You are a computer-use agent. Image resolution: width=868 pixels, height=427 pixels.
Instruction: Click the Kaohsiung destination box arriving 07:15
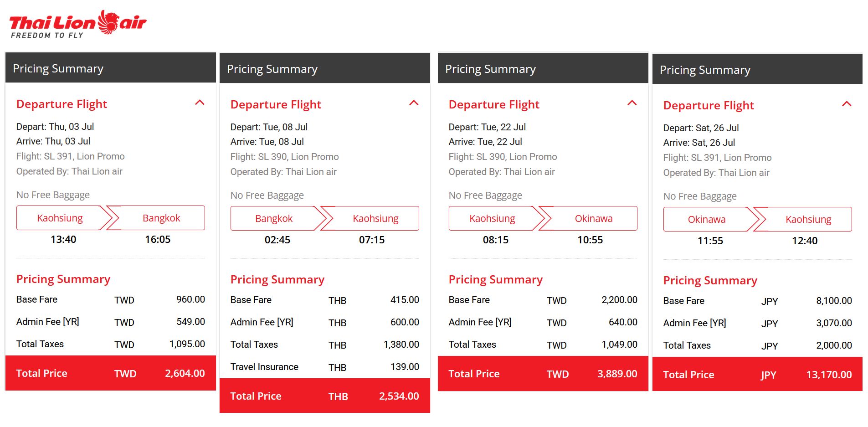(x=375, y=219)
